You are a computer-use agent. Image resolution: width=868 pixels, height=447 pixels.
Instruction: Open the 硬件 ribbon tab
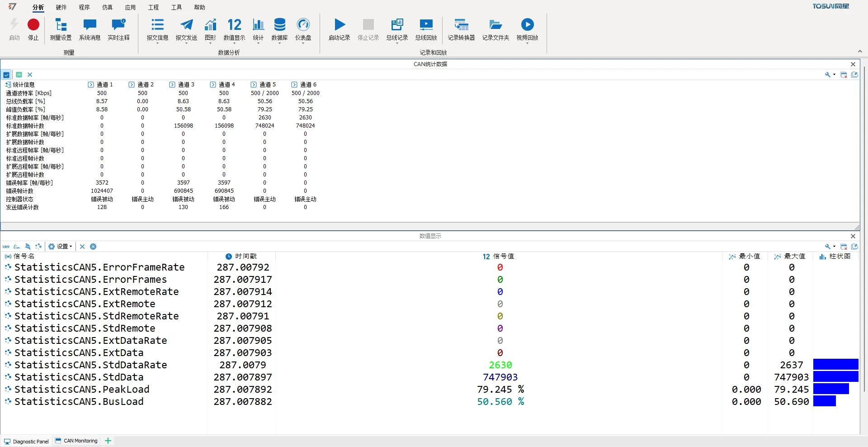click(61, 7)
